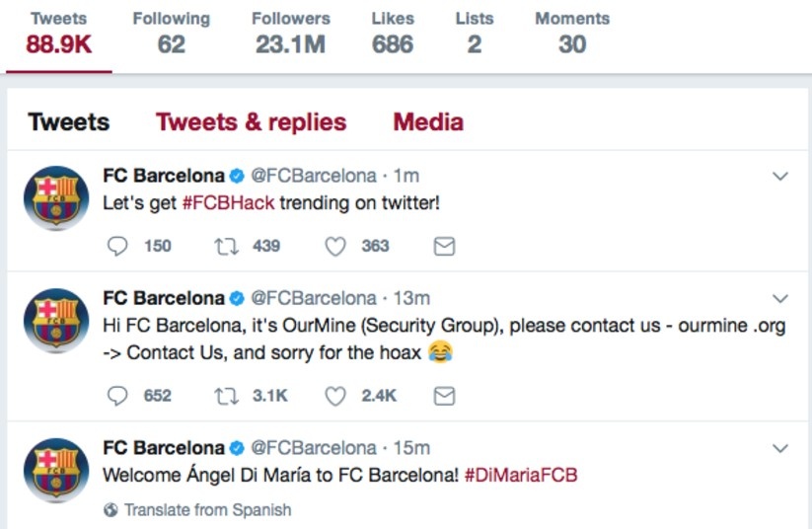The width and height of the screenshot is (812, 529).
Task: Show the 30 Moments section
Action: tap(572, 33)
